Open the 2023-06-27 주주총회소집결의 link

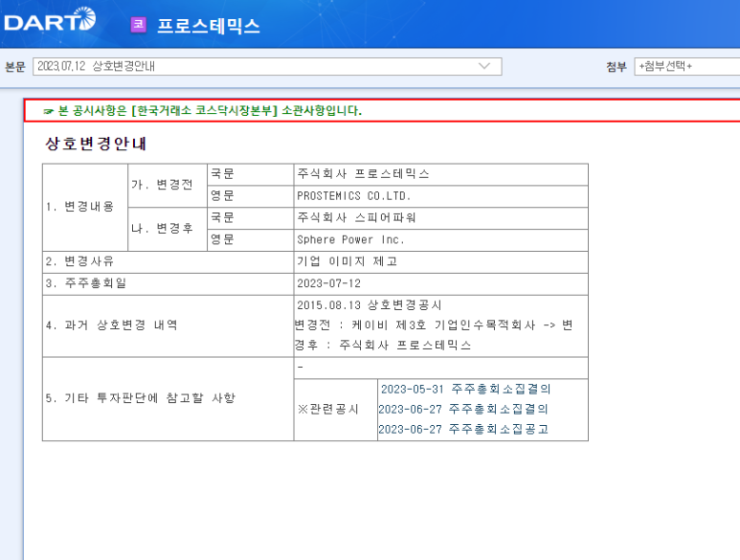463,409
